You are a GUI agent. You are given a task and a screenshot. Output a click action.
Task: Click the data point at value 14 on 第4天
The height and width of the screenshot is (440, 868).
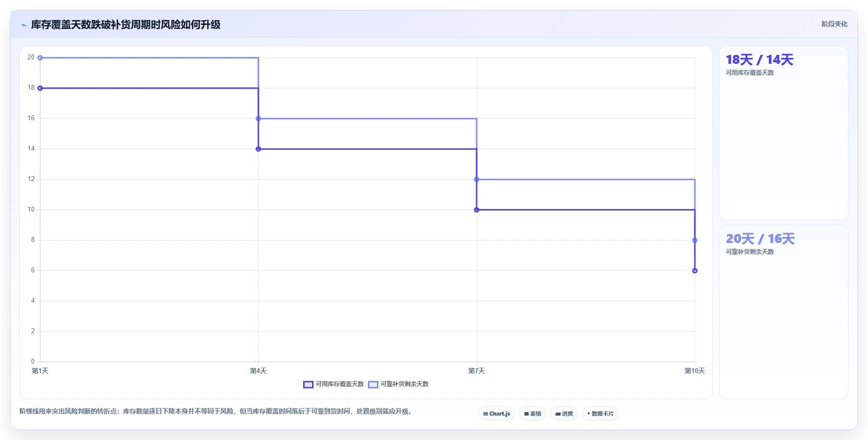pos(258,149)
